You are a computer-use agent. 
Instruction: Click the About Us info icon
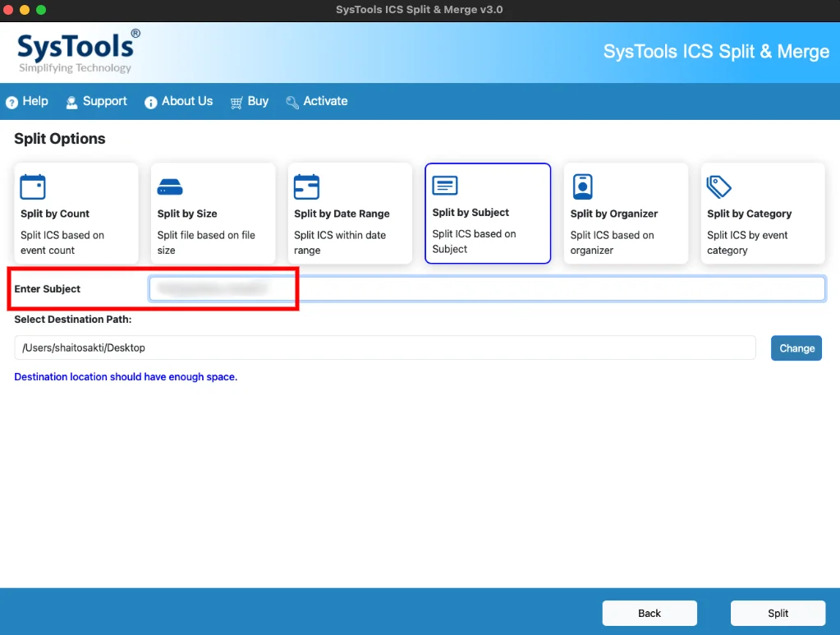(x=150, y=103)
